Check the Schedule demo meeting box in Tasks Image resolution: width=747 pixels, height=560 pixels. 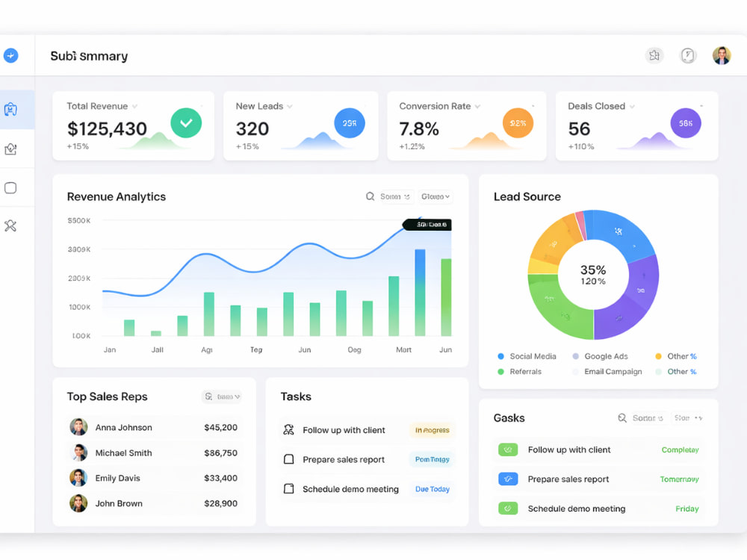point(288,489)
